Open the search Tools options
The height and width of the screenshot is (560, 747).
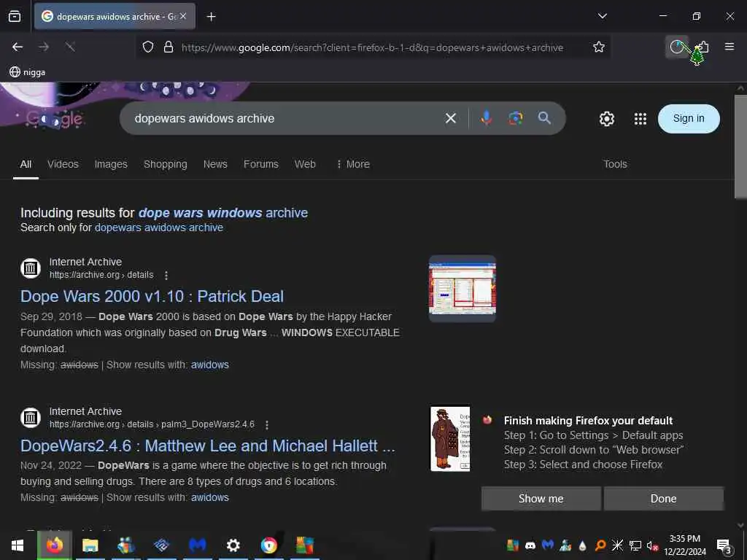[615, 164]
